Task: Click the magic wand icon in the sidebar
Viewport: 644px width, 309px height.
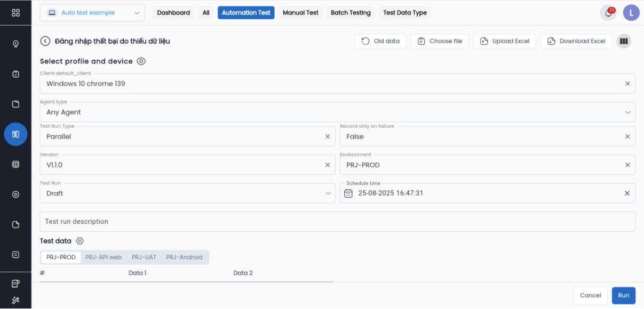Action: point(15,300)
